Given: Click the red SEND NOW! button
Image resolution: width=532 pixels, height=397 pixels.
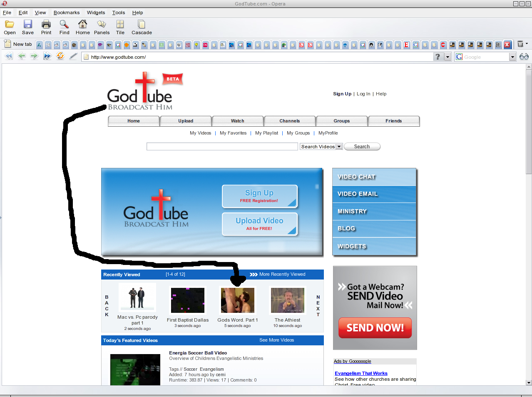Looking at the screenshot, I should (x=375, y=328).
